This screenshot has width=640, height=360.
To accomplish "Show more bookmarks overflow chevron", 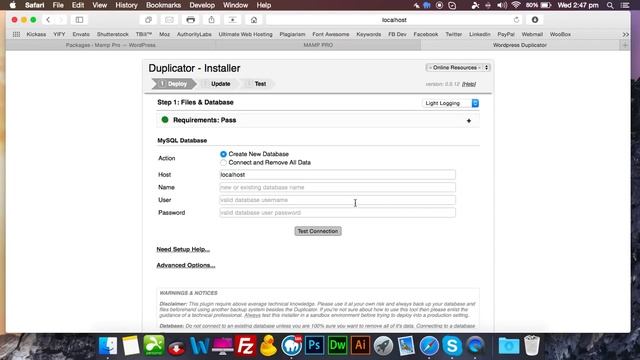I will pyautogui.click(x=625, y=34).
